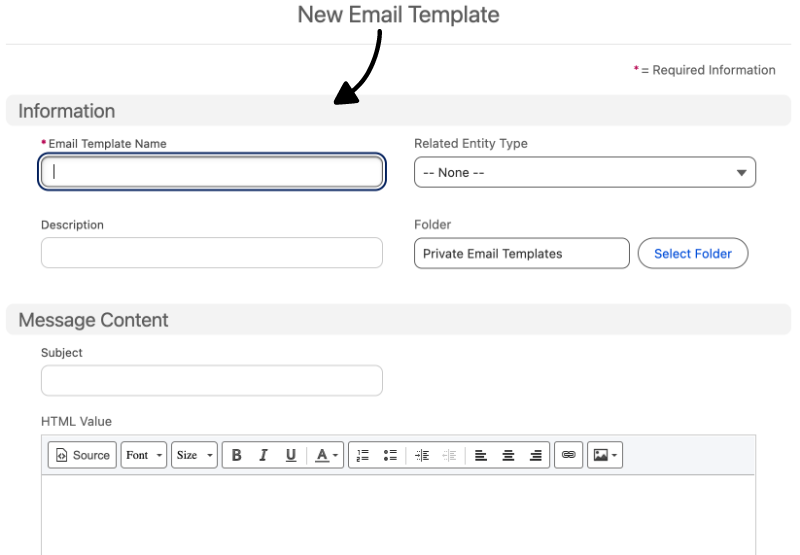Open the Related Entity Type dropdown

pyautogui.click(x=585, y=172)
